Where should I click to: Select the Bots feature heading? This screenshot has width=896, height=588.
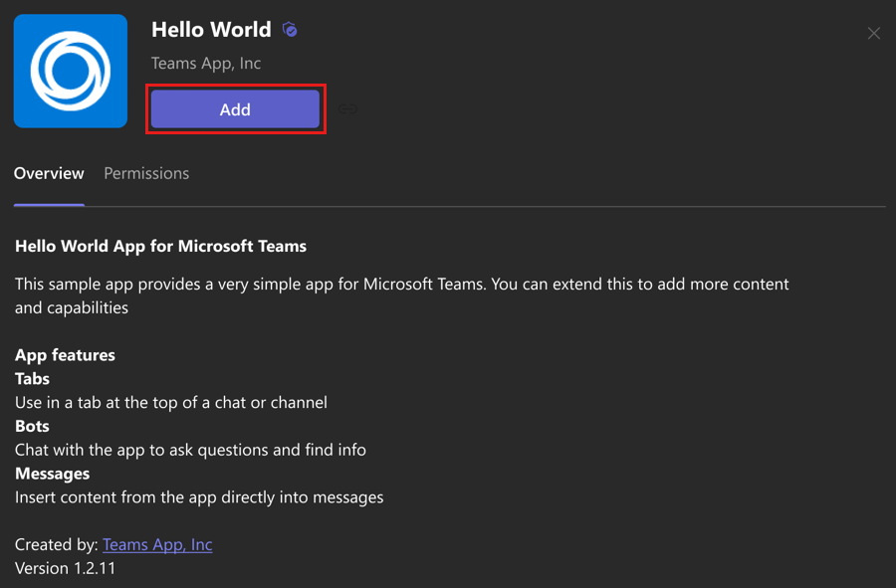(x=32, y=426)
